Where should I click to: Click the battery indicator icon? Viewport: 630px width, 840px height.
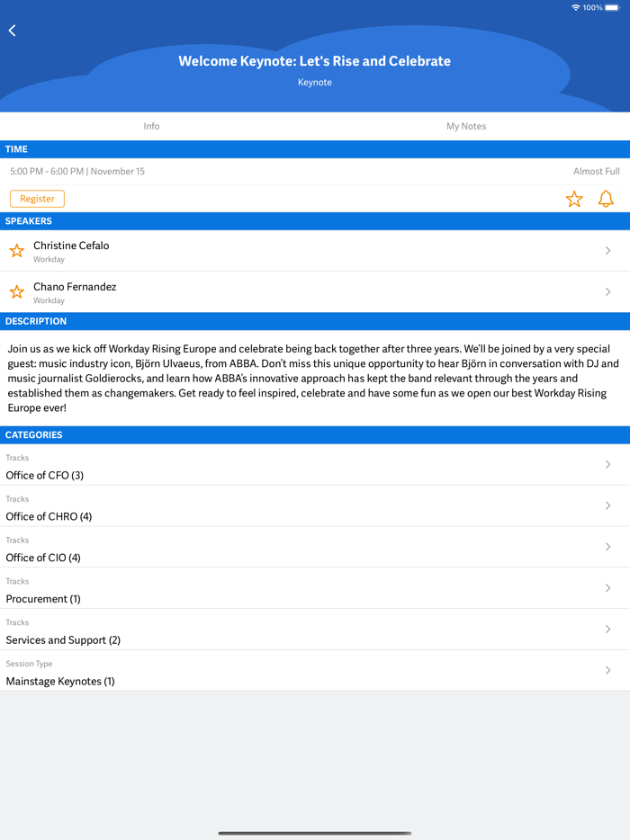point(612,7)
